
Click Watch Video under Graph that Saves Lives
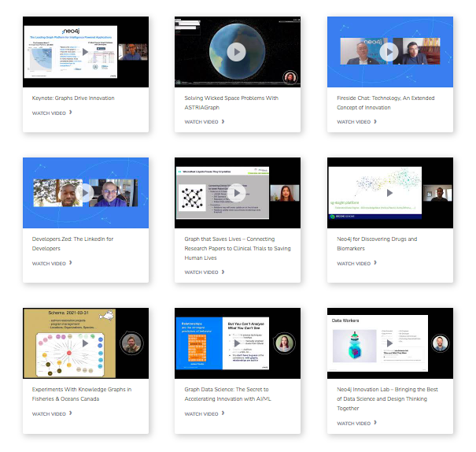pos(205,272)
